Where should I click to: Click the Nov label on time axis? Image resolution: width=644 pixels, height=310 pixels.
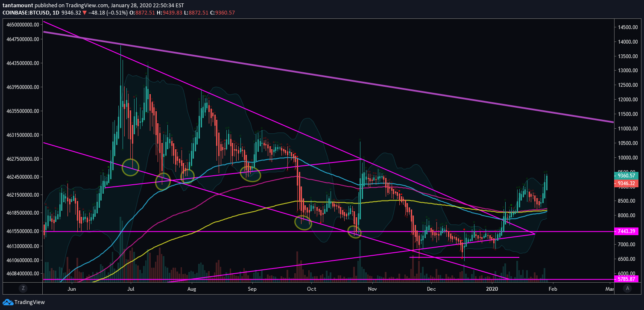(x=372, y=289)
